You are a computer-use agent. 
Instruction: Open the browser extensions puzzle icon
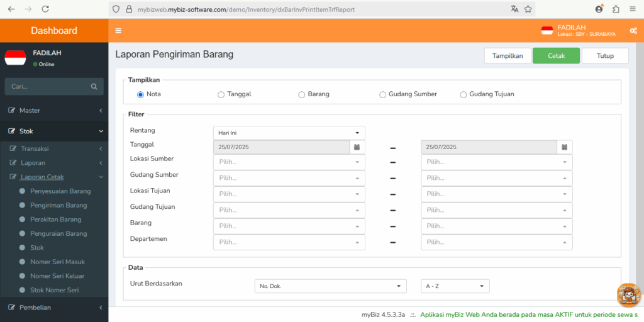tap(616, 9)
